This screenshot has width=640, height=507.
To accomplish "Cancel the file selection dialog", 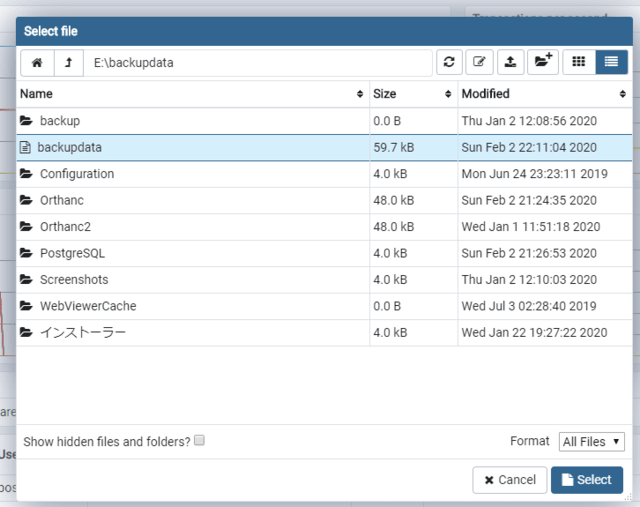I will (509, 480).
